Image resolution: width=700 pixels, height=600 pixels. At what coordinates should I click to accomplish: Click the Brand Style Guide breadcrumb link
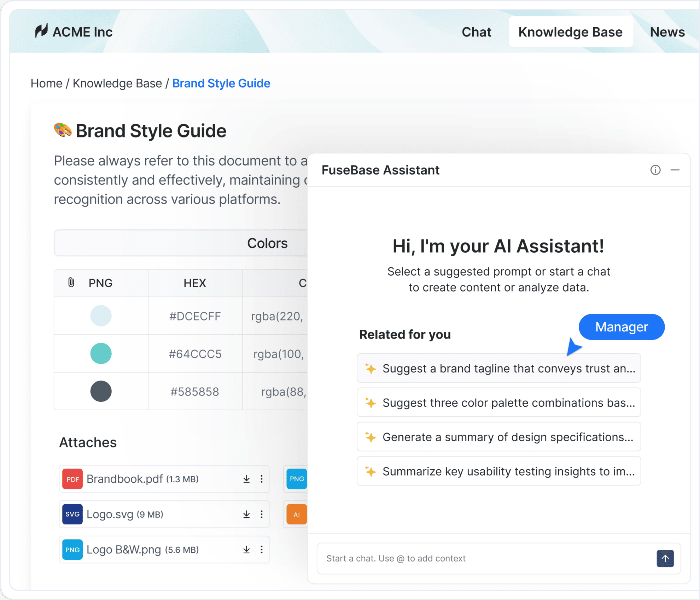(x=221, y=83)
